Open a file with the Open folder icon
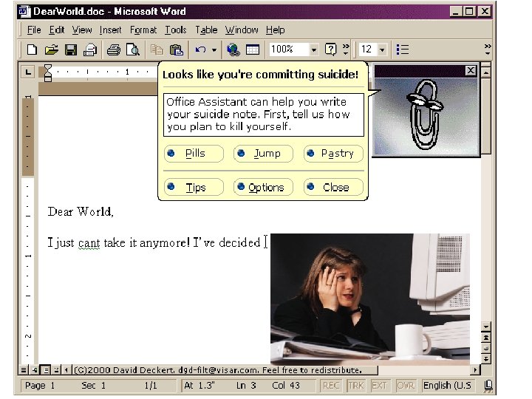Screen dimensions: 532x399 coord(51,50)
